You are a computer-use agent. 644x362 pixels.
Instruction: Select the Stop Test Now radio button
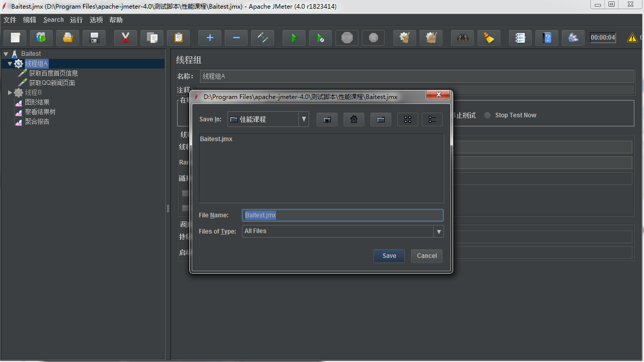[487, 115]
